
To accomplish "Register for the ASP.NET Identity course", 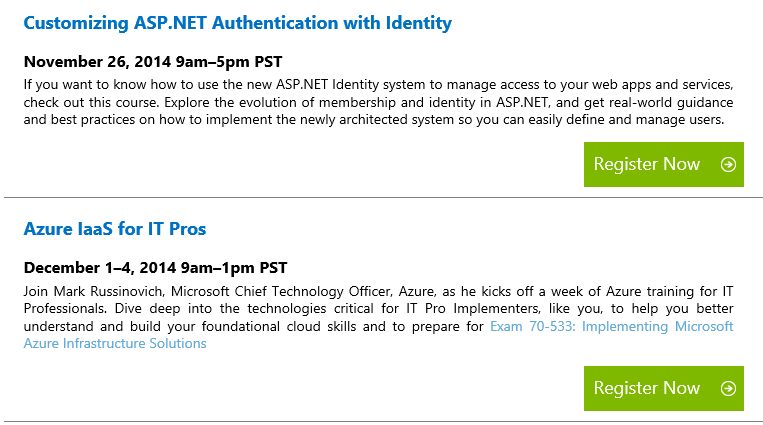I will pos(664,165).
